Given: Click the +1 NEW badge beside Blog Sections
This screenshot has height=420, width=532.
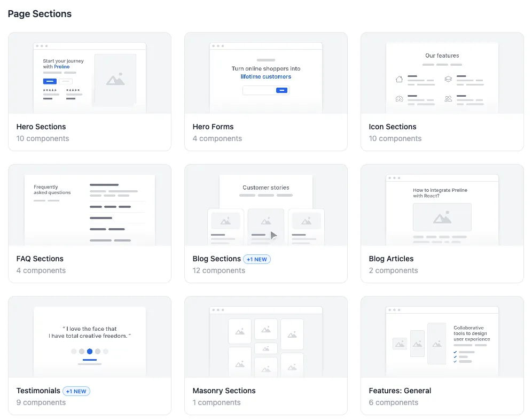Looking at the screenshot, I should (x=257, y=259).
